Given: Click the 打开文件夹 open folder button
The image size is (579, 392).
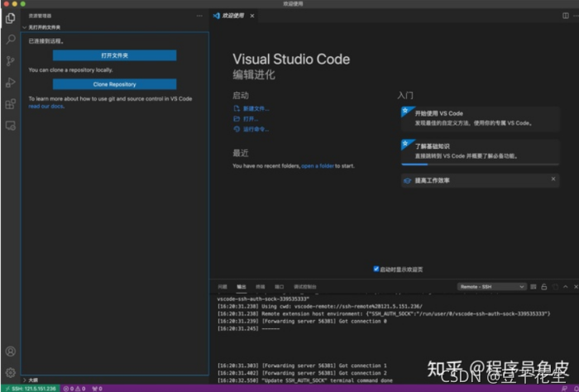Looking at the screenshot, I should [x=114, y=55].
